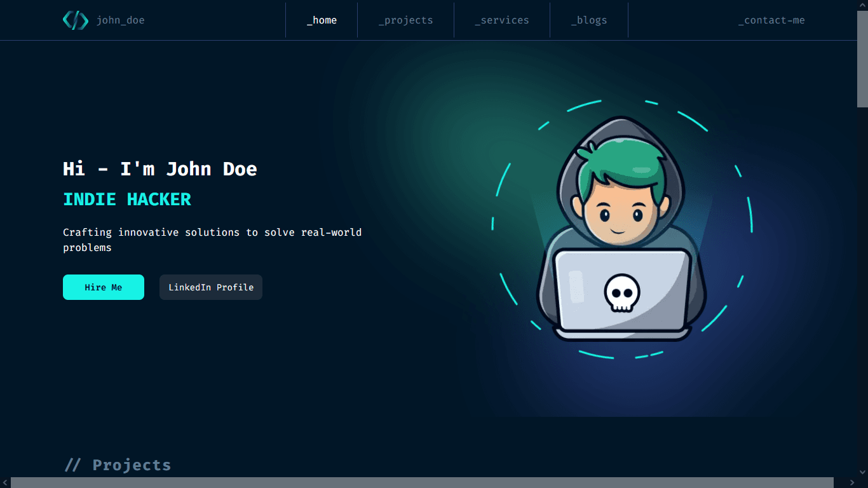Click the Hire Me button
868x488 pixels.
103,287
